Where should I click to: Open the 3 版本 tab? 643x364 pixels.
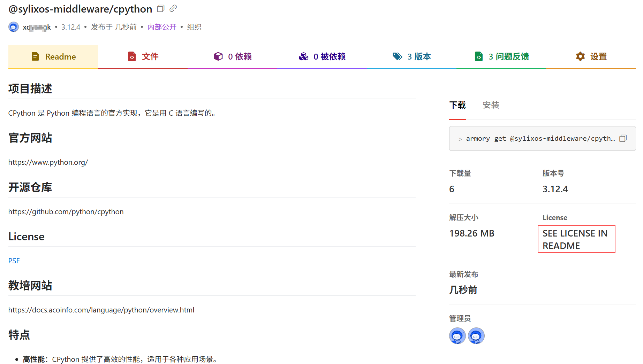click(x=411, y=56)
